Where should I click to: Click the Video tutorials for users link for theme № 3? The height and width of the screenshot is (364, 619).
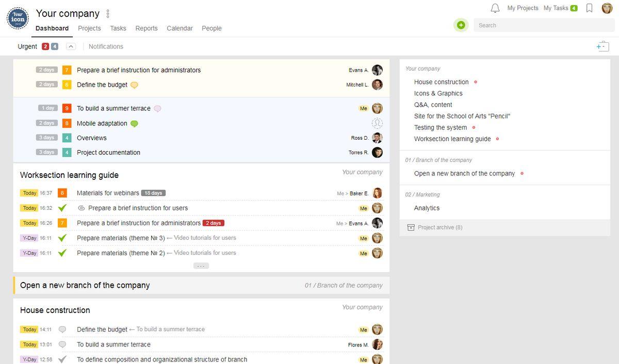[x=205, y=238]
